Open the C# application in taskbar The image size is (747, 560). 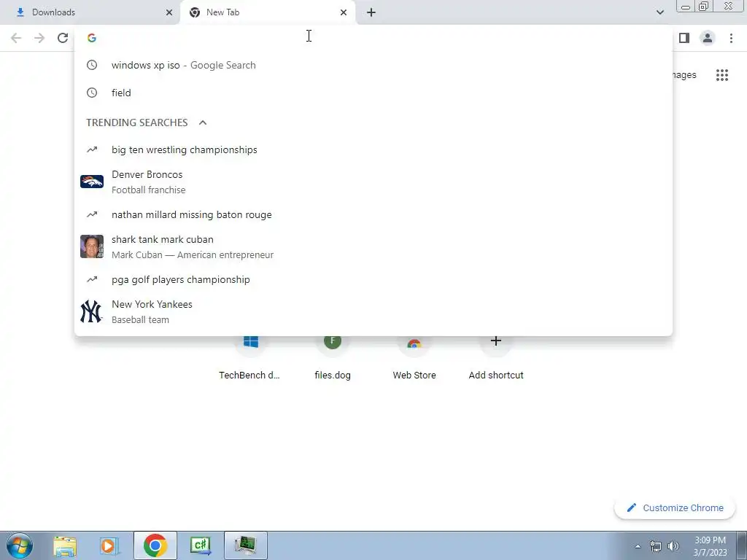pos(201,545)
